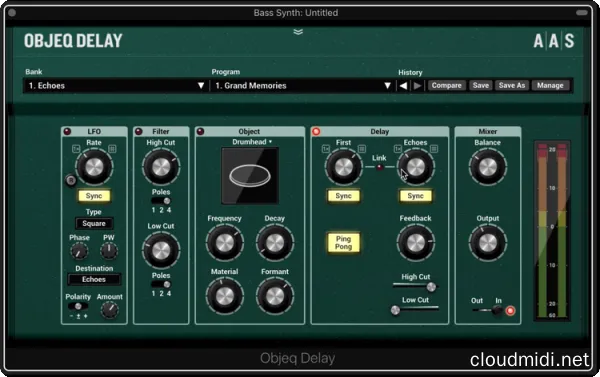Go back in History with left arrow
Screen dimensions: 600x377
(403, 86)
